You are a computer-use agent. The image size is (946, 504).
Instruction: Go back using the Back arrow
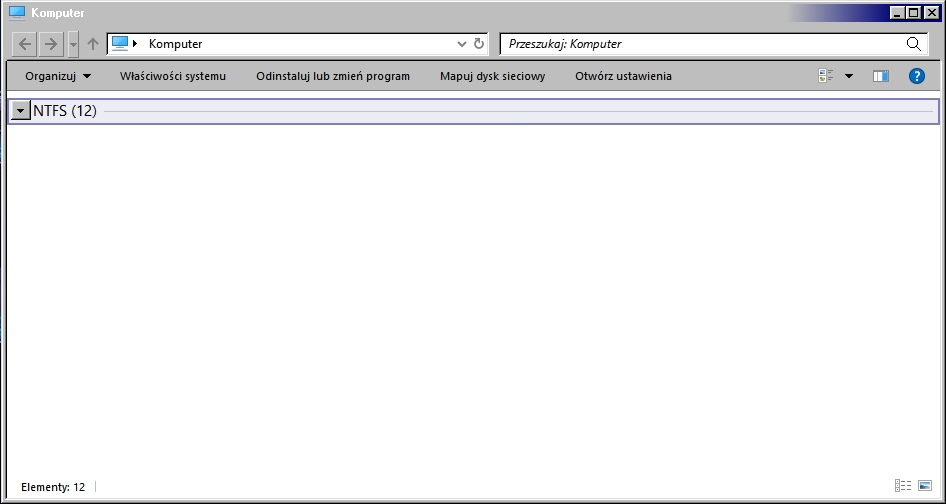pos(25,44)
